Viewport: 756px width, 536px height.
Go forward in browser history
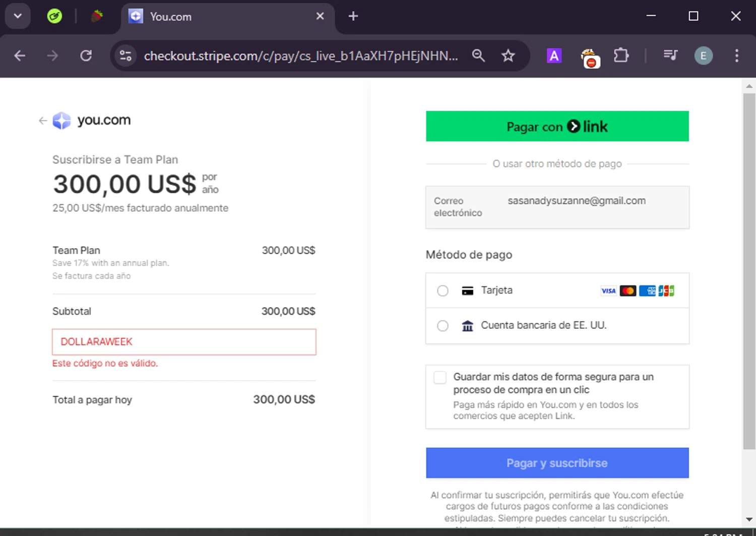pyautogui.click(x=52, y=55)
